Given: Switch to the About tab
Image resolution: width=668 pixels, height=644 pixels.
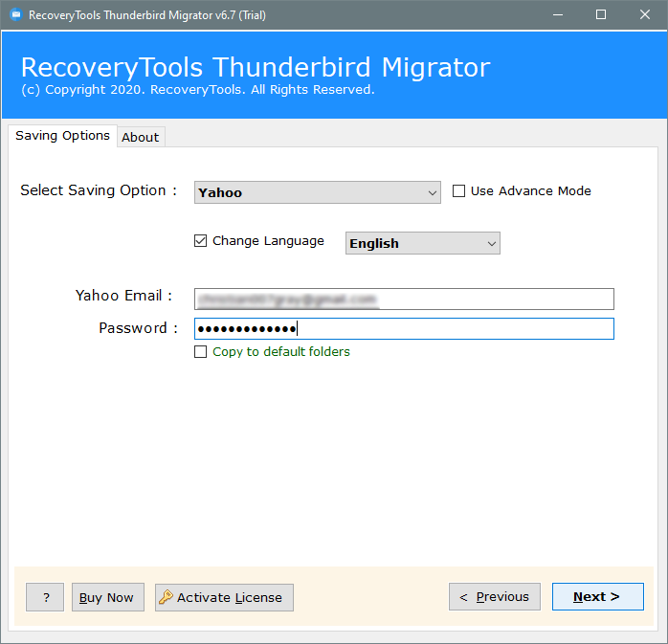Looking at the screenshot, I should click(140, 137).
